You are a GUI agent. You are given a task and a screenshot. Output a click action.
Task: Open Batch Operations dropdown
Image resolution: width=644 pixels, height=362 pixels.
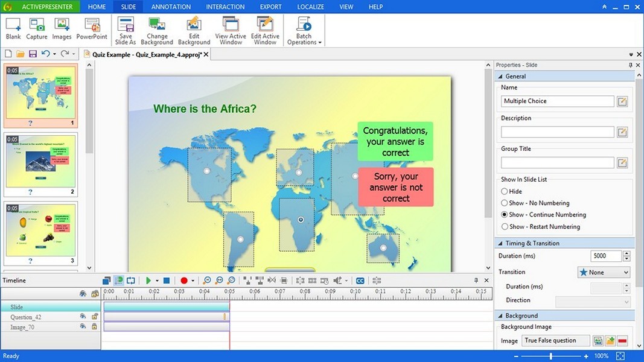(304, 31)
